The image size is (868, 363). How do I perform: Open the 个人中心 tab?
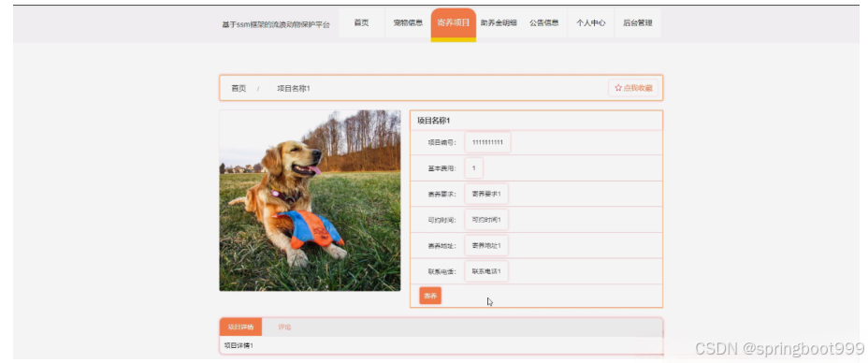tap(590, 22)
